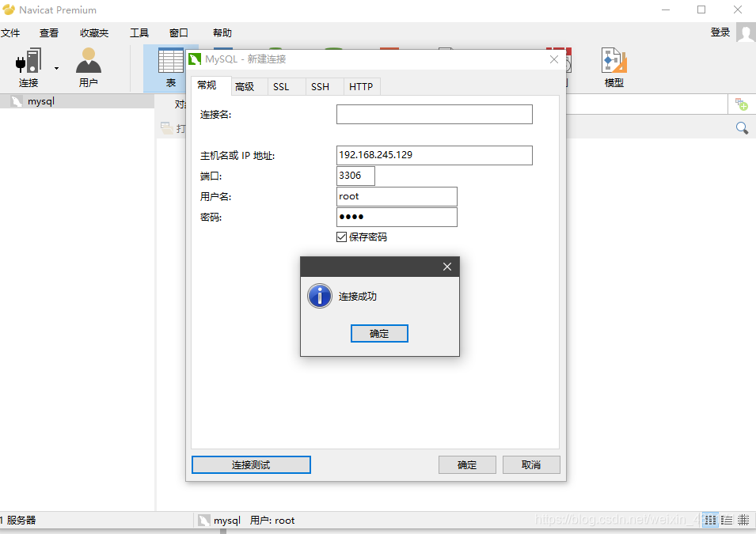
Task: Open the 窗口 menu
Action: pyautogui.click(x=178, y=32)
